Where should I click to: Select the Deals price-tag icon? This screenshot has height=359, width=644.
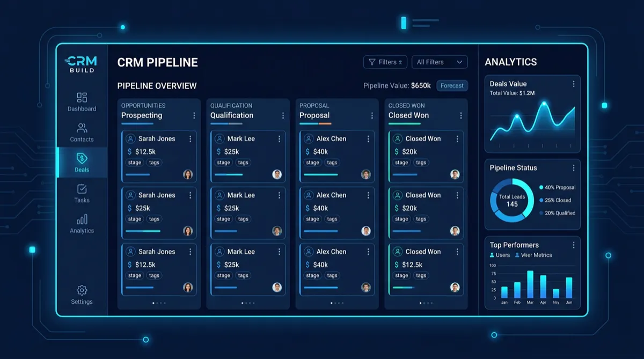82,158
